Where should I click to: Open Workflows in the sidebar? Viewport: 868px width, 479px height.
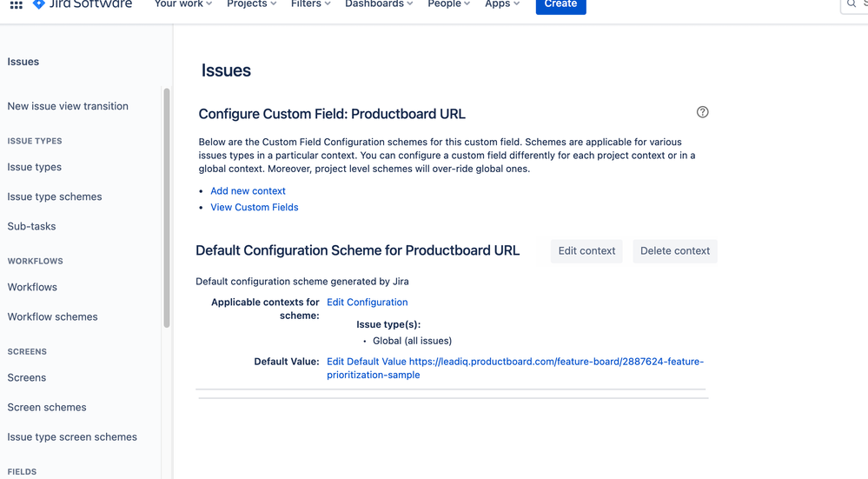click(32, 288)
